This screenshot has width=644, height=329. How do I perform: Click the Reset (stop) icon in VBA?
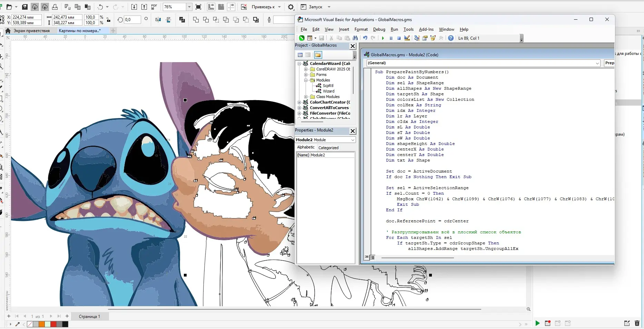pyautogui.click(x=399, y=38)
